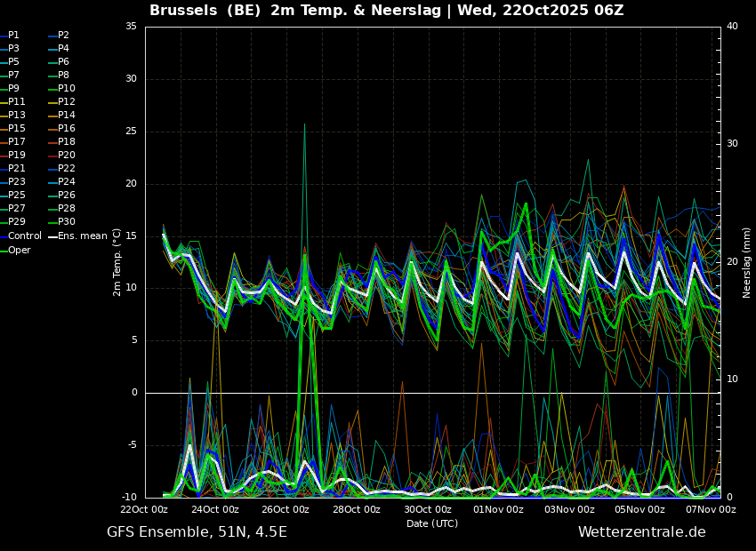The width and height of the screenshot is (756, 551).
Task: Click the P8 legend label
Action: [x=63, y=76]
